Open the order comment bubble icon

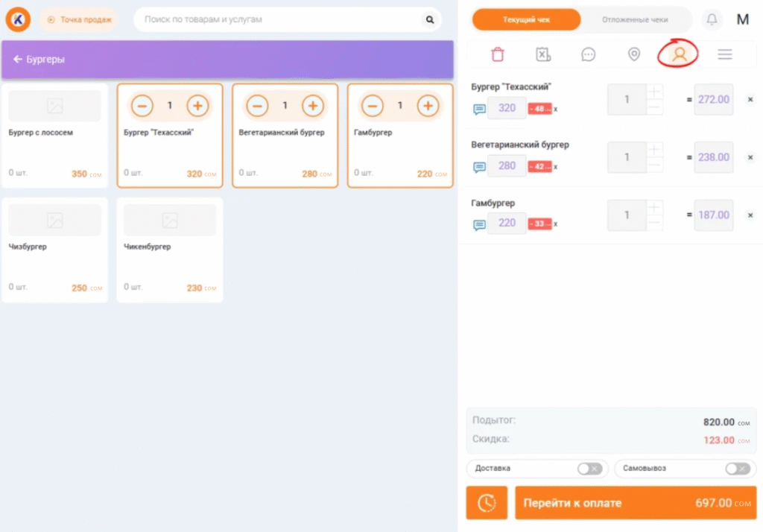(x=589, y=54)
